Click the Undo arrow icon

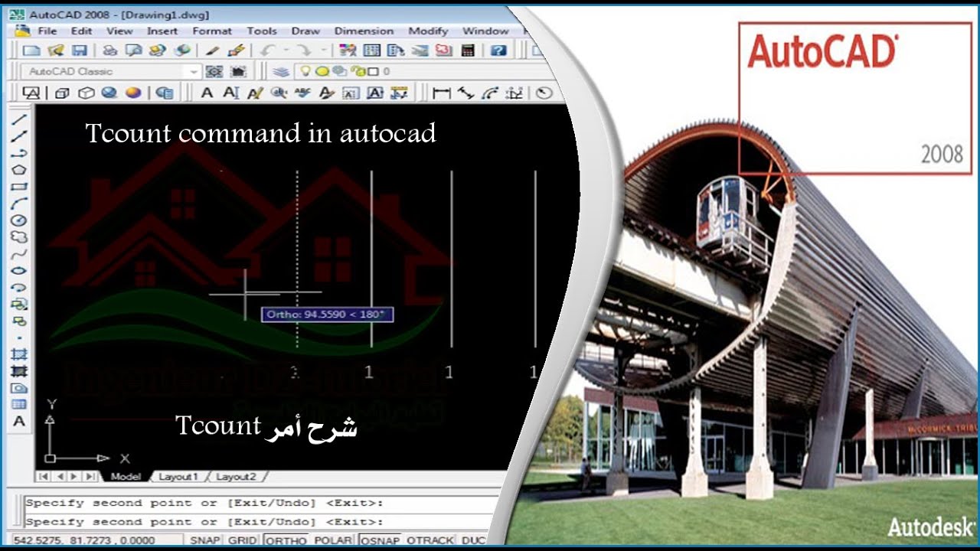tap(267, 51)
